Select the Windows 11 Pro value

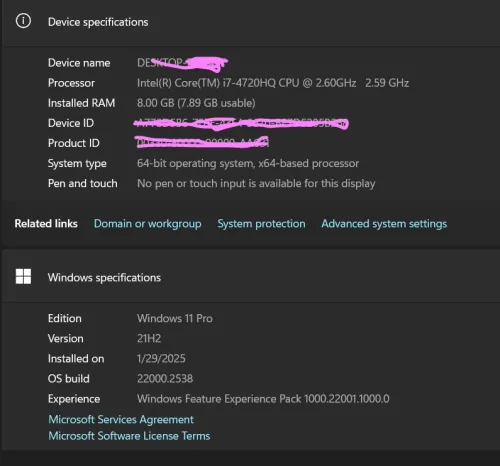click(x=175, y=318)
